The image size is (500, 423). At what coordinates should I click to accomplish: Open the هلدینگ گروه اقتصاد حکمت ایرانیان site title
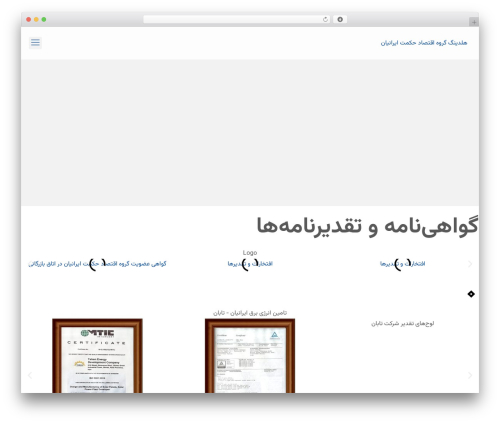[424, 43]
